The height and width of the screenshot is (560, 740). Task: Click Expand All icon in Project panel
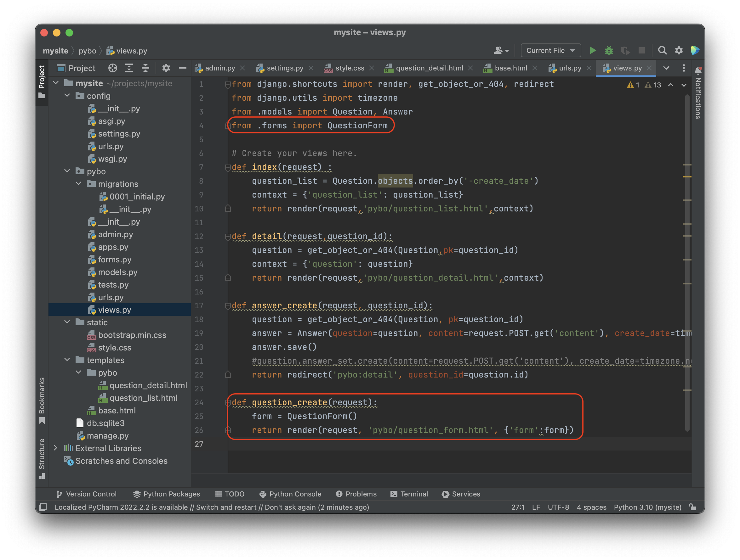(x=129, y=68)
